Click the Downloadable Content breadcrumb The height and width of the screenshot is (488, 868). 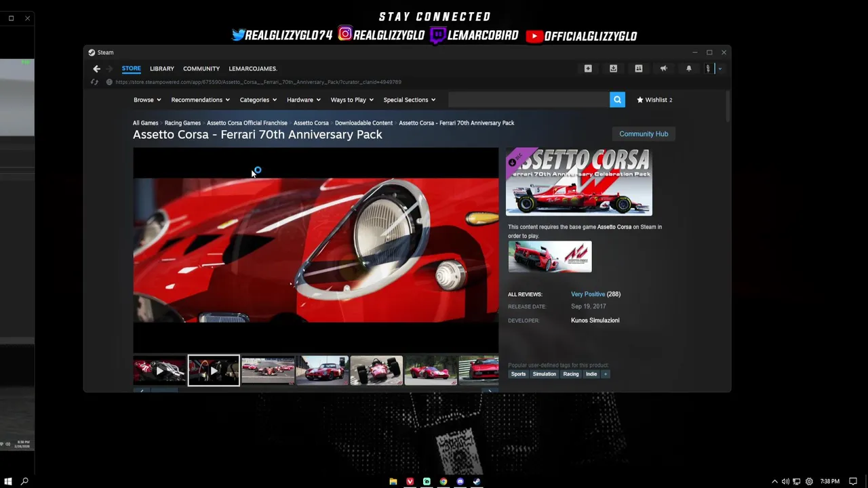(363, 123)
